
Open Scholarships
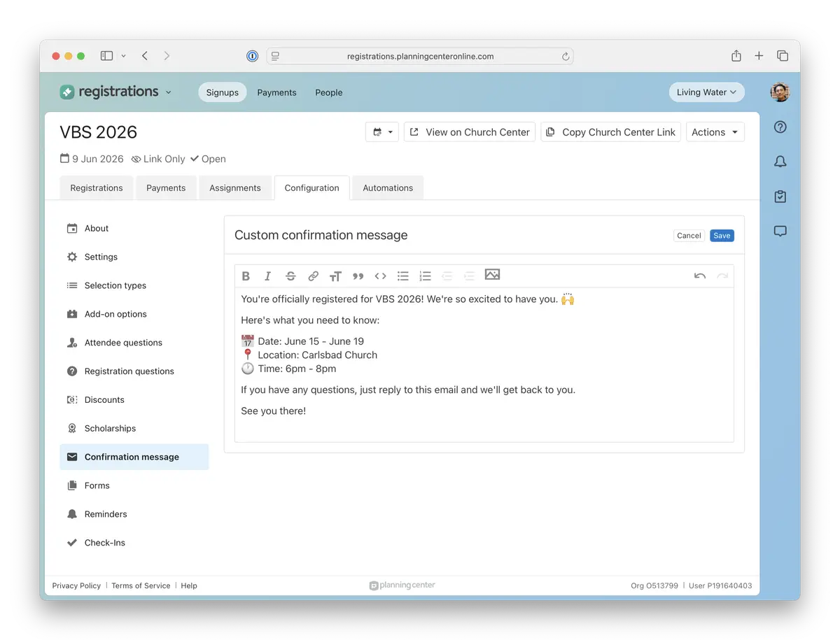134,428
